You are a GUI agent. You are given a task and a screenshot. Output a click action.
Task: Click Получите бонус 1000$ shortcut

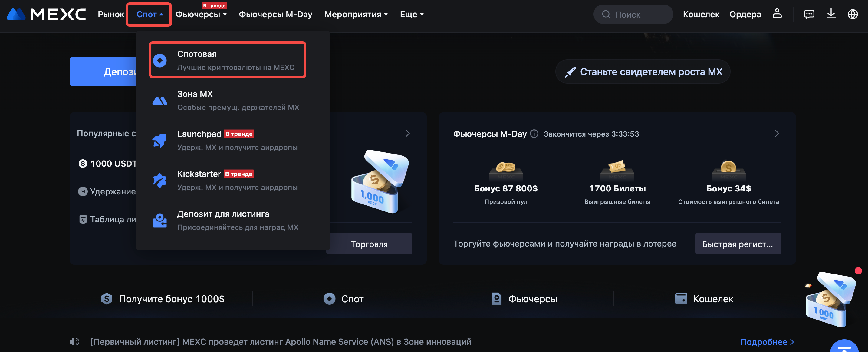pos(163,298)
